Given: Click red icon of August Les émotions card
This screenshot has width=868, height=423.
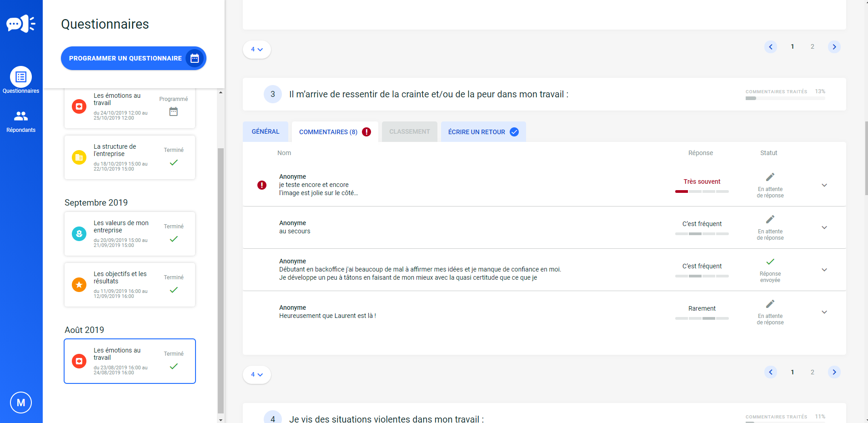Looking at the screenshot, I should (x=79, y=361).
